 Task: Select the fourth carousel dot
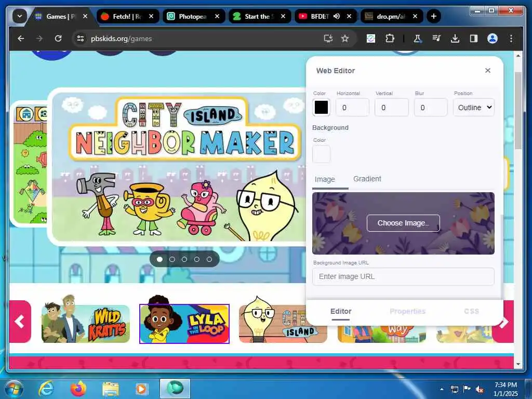click(197, 259)
